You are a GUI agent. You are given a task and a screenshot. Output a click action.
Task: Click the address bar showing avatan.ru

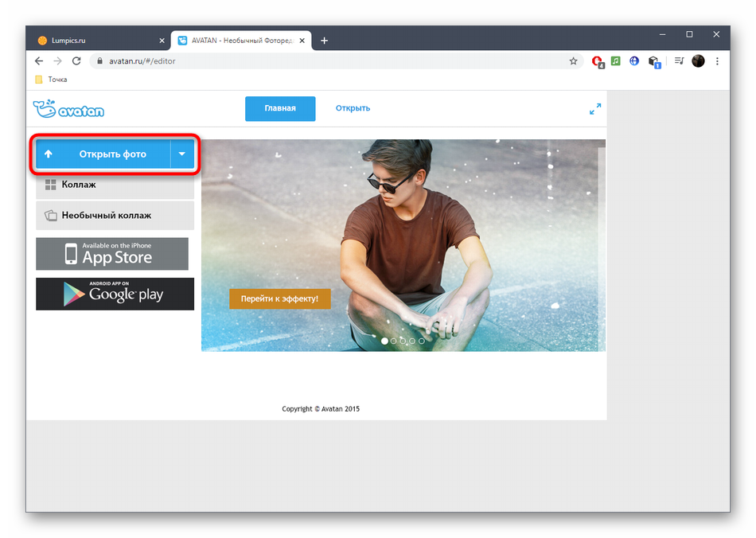tap(318, 61)
